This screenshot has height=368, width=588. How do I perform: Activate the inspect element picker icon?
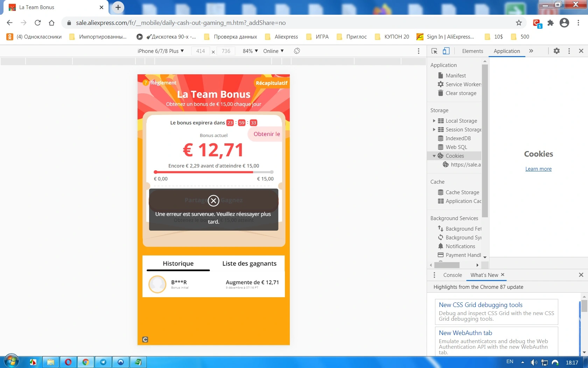[434, 51]
